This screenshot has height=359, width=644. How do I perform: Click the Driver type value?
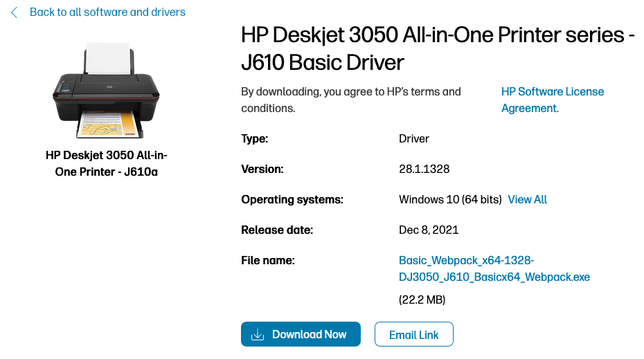pyautogui.click(x=414, y=139)
